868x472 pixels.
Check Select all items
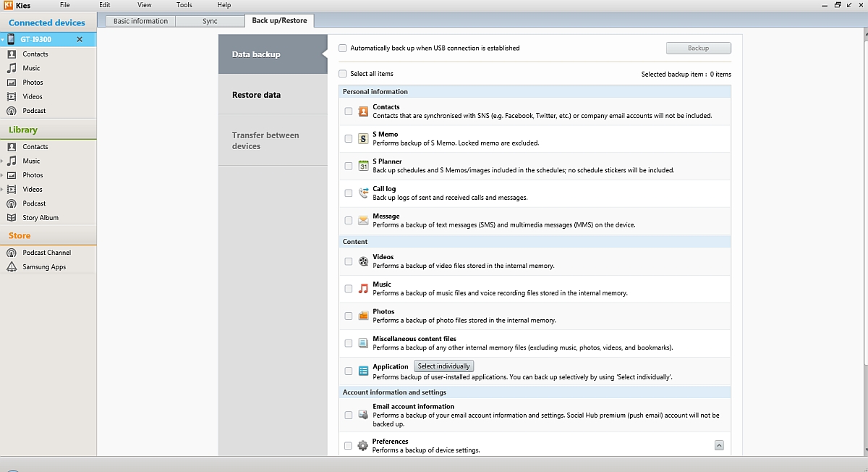click(x=343, y=74)
